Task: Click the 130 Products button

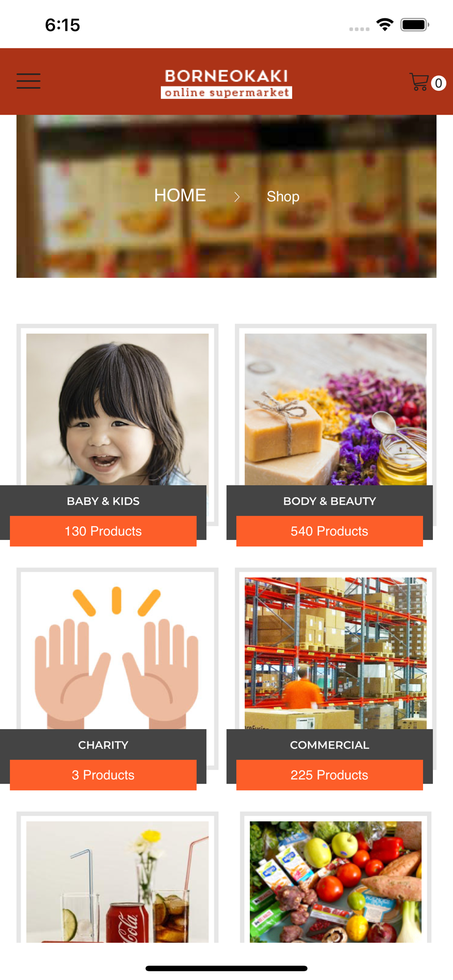Action: click(103, 531)
